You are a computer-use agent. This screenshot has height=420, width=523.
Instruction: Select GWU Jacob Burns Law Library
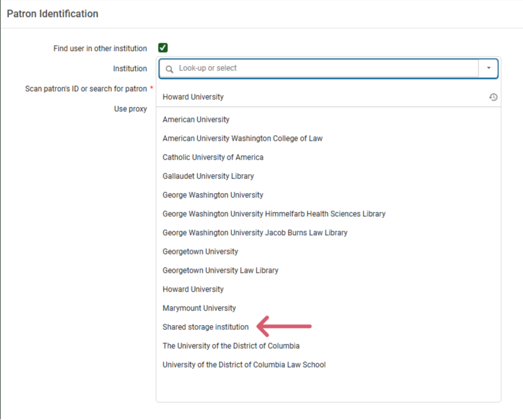[x=255, y=233]
